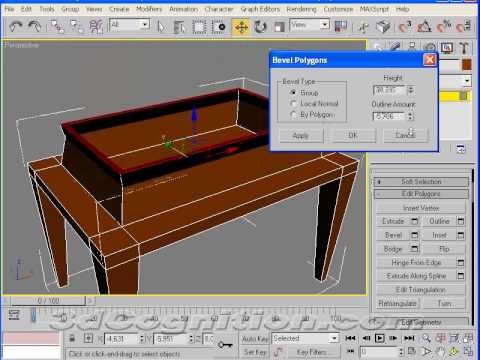The width and height of the screenshot is (480, 360).
Task: Click the Select and Manipulate icon
Action: [364, 27]
